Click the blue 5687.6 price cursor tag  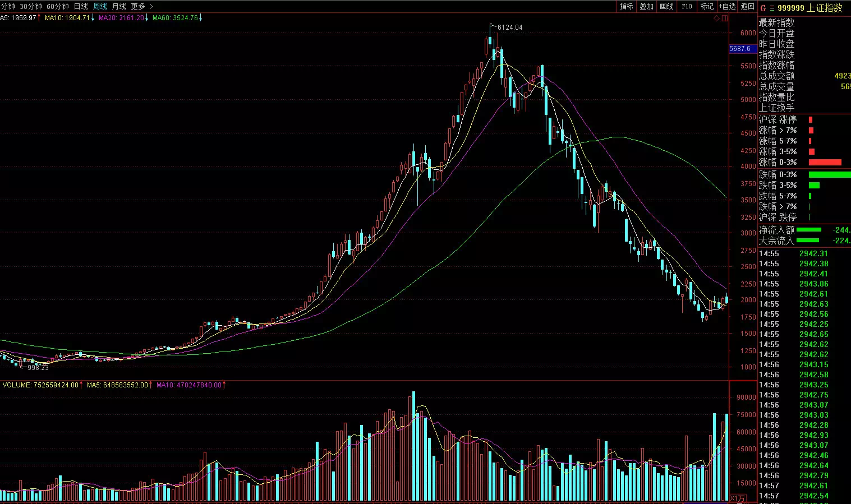(743, 49)
